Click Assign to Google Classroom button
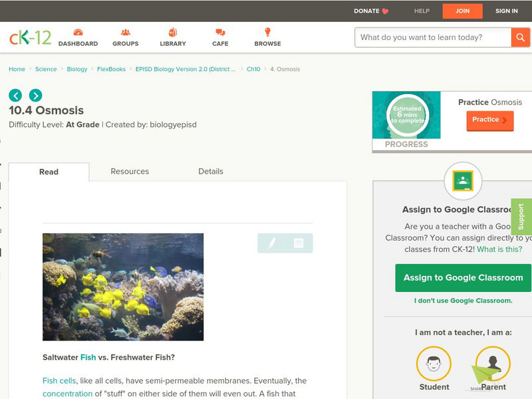The image size is (532, 399). point(463,277)
